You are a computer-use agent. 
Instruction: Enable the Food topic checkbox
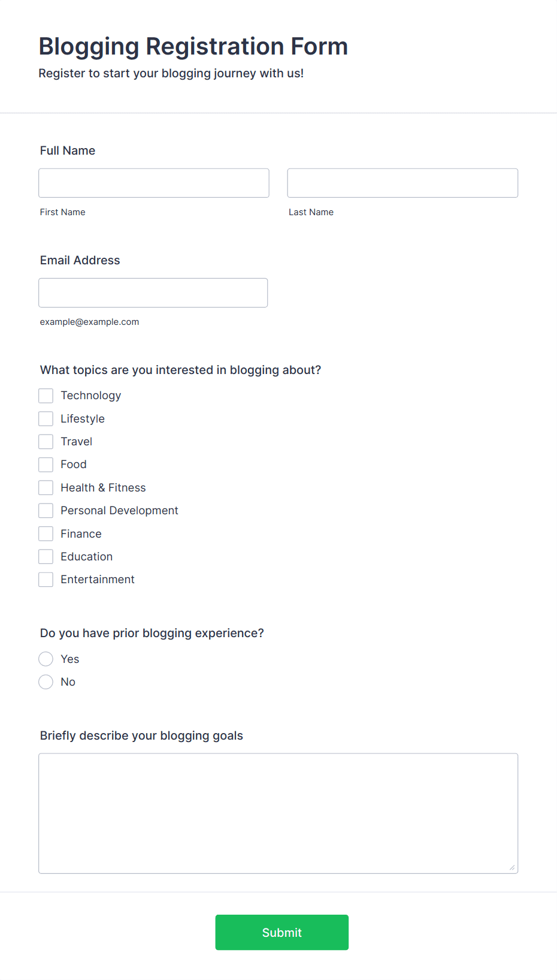click(x=46, y=465)
